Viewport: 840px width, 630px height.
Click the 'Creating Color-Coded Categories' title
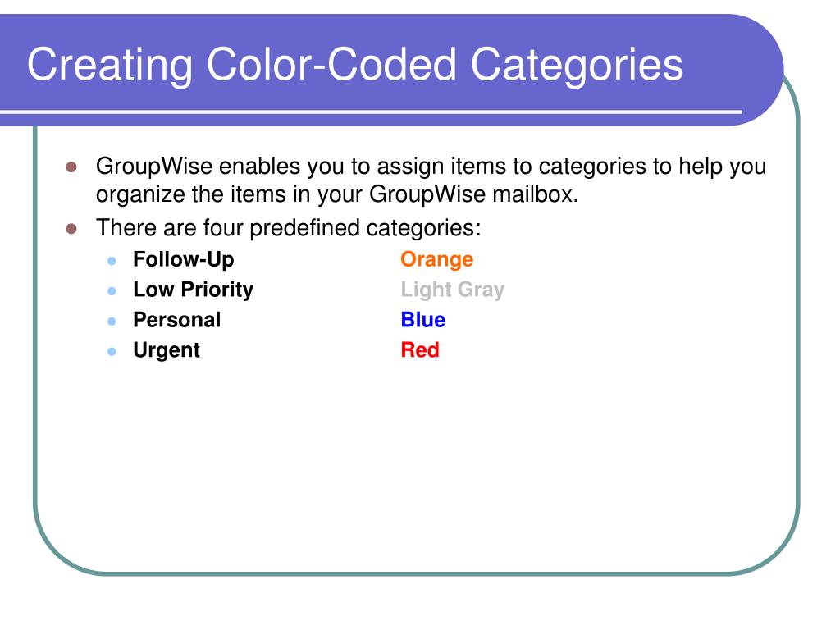tap(354, 66)
